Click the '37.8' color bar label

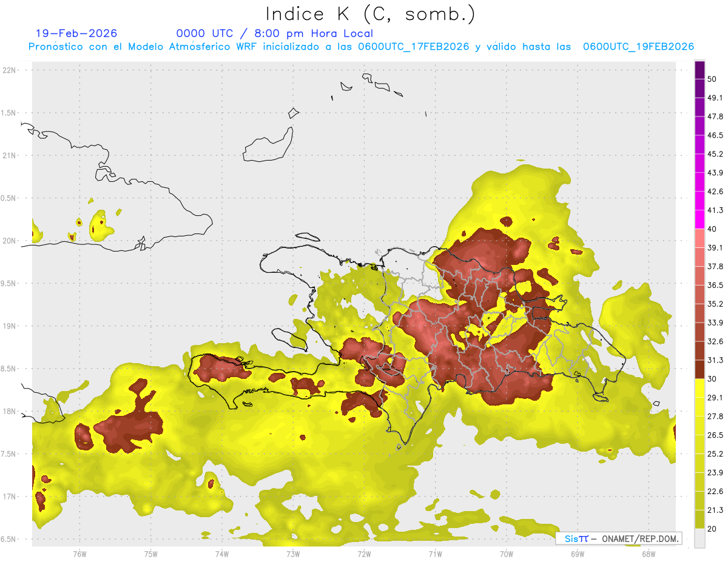(x=715, y=266)
